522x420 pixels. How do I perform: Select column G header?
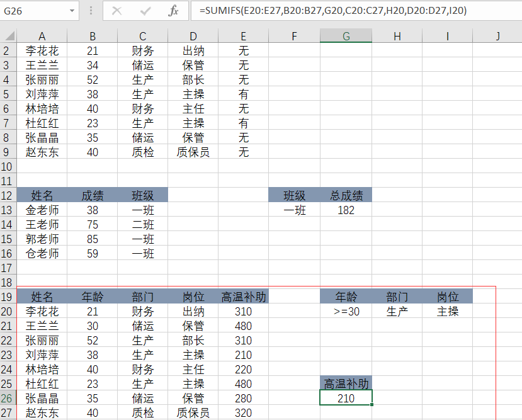[346, 36]
